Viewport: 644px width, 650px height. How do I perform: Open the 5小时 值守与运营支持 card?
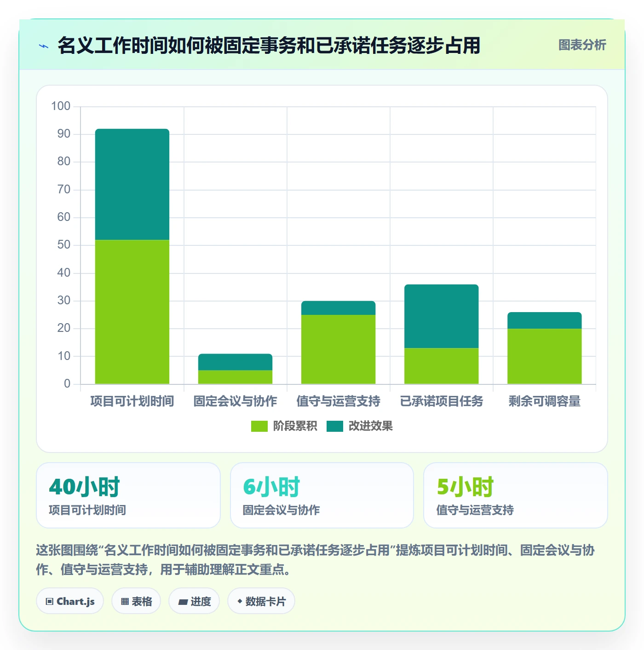click(516, 495)
